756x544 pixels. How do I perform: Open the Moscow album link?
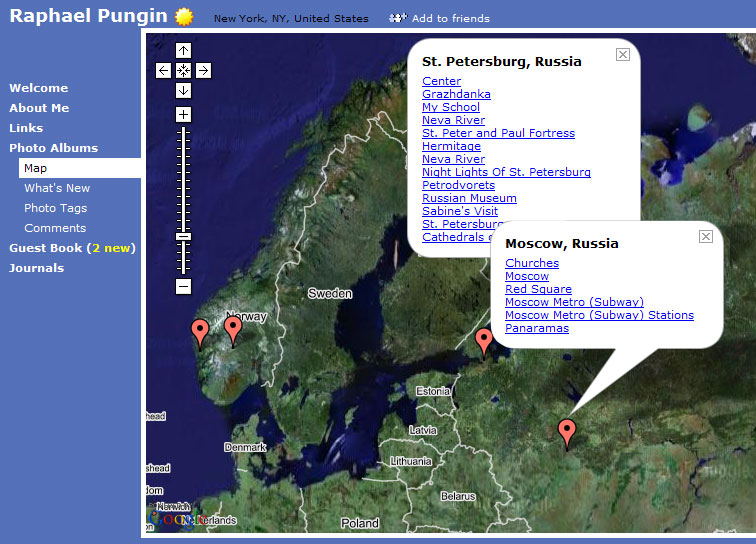coord(527,276)
